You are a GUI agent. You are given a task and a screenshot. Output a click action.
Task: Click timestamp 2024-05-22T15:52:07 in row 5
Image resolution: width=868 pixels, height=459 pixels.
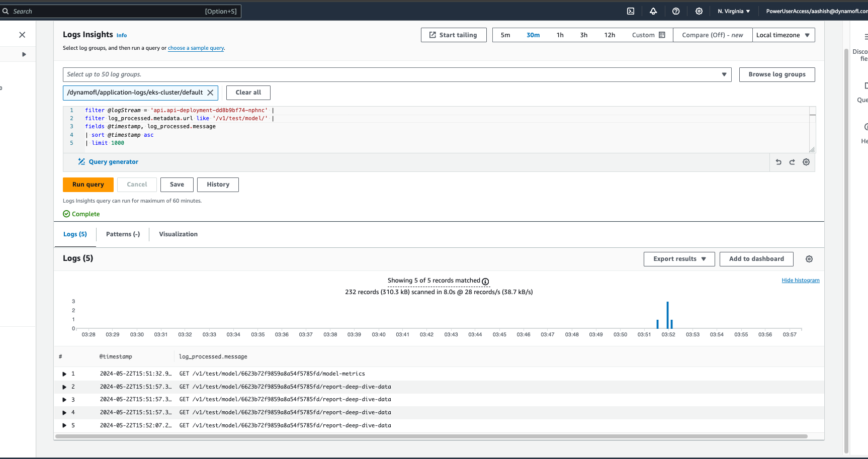136,425
